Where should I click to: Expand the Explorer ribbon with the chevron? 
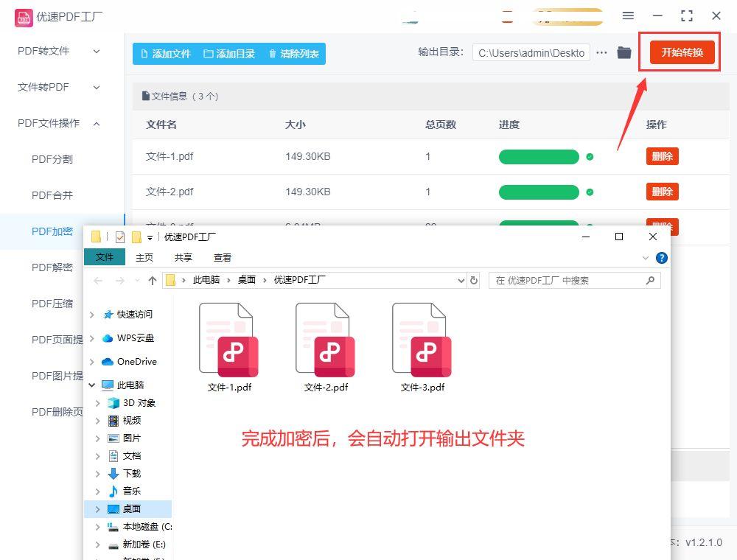646,258
